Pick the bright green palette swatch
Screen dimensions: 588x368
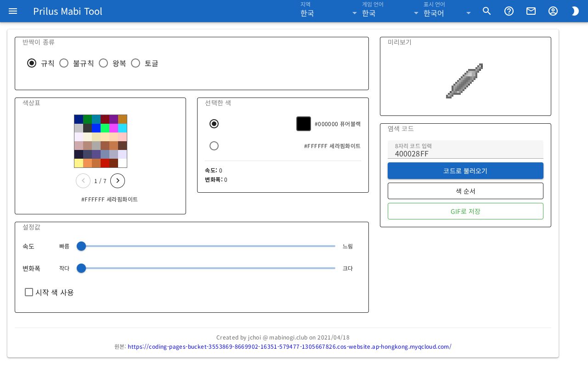point(105,128)
